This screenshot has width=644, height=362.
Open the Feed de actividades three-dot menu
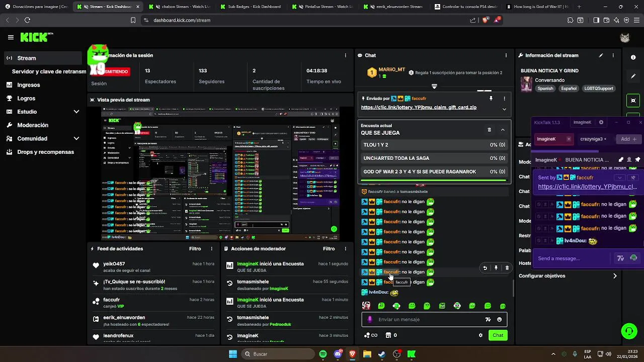coord(211,249)
